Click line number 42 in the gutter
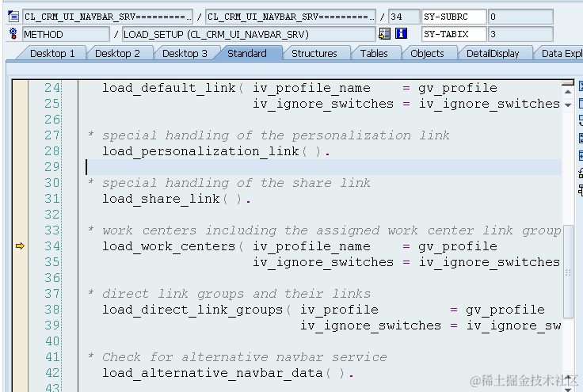The height and width of the screenshot is (392, 583). [52, 373]
